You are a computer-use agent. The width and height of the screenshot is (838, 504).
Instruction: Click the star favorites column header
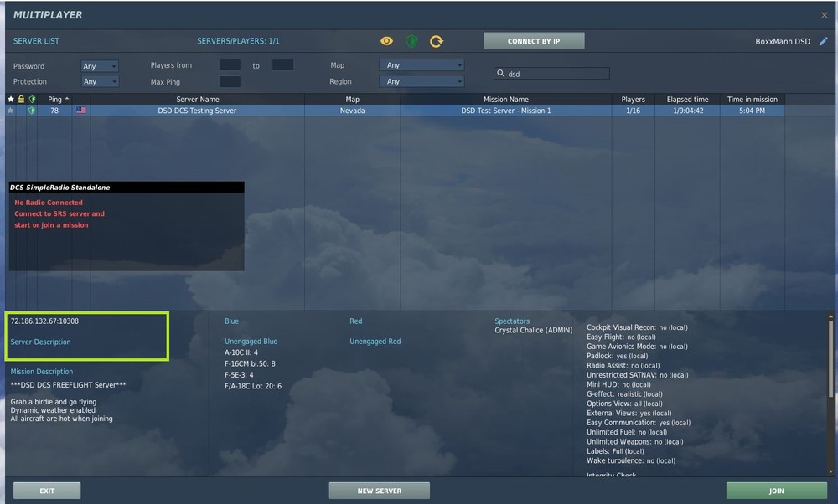coord(9,98)
